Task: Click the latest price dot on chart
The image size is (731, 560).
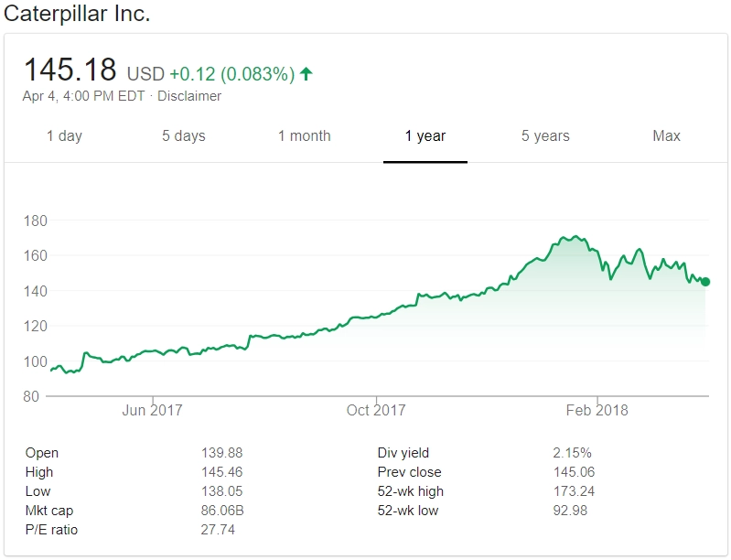Action: click(x=705, y=282)
